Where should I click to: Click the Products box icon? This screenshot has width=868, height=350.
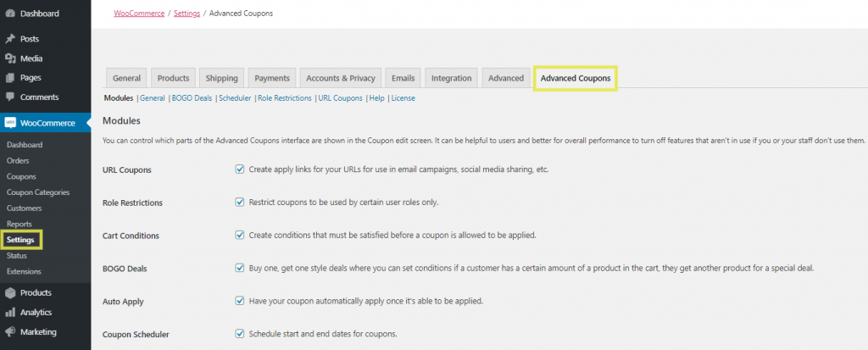[x=10, y=293]
